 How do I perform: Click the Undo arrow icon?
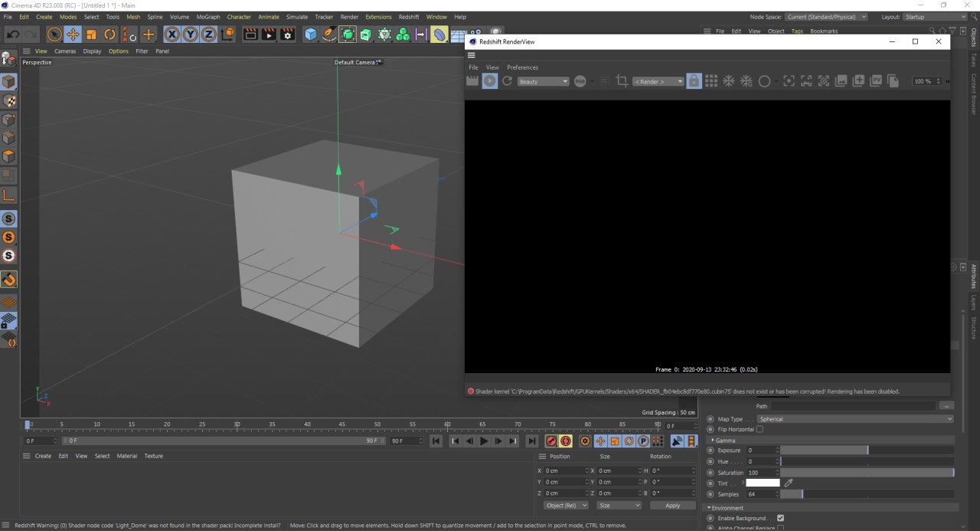[x=13, y=34]
